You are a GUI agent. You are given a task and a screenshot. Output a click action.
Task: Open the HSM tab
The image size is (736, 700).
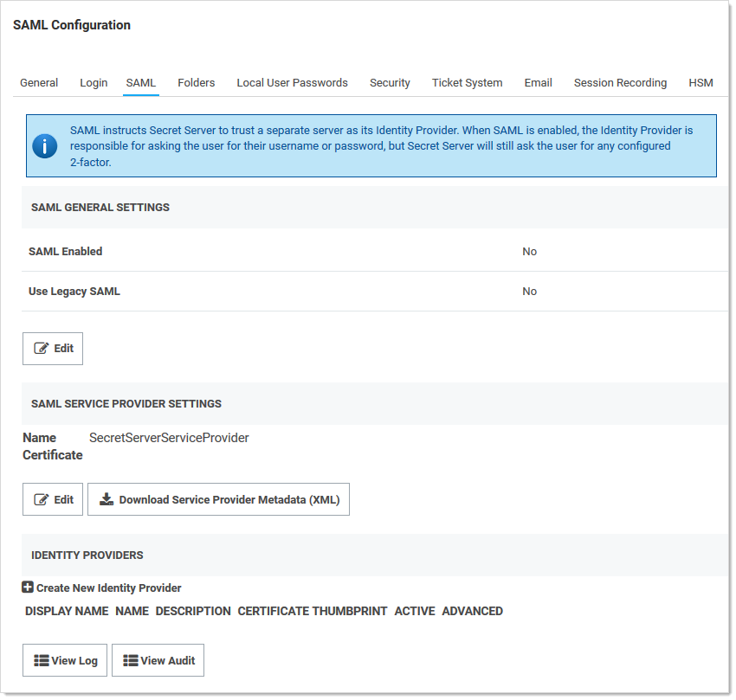(700, 83)
